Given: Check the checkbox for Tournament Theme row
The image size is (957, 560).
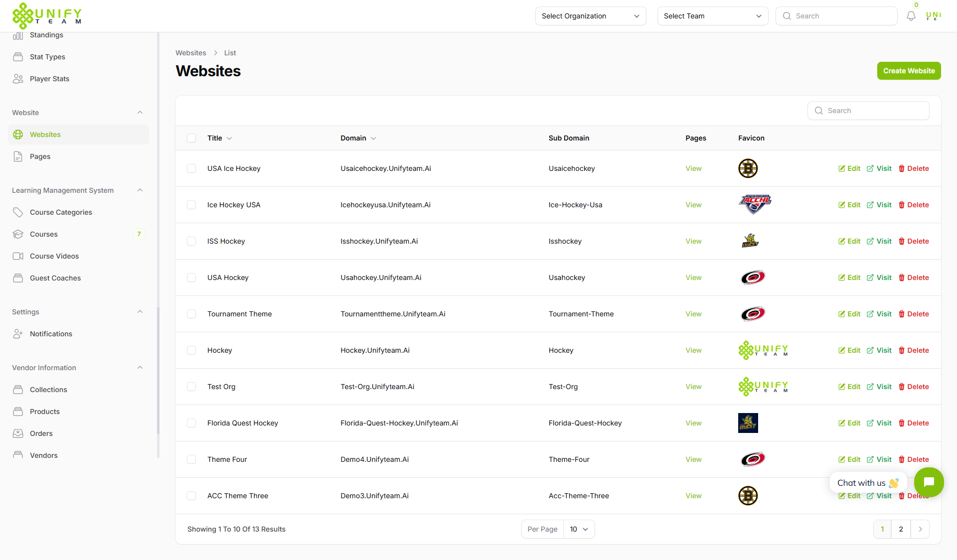Looking at the screenshot, I should [191, 314].
